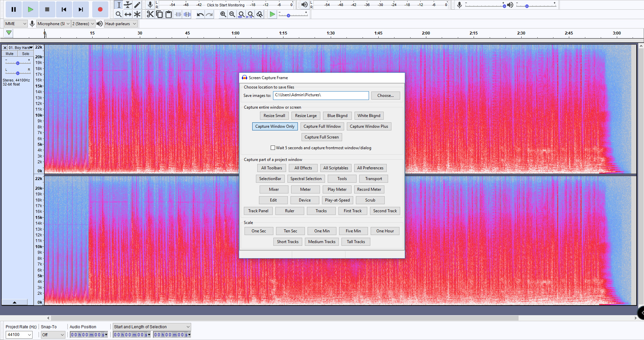644x340 pixels.
Task: Select the Envelope tool
Action: (x=128, y=5)
